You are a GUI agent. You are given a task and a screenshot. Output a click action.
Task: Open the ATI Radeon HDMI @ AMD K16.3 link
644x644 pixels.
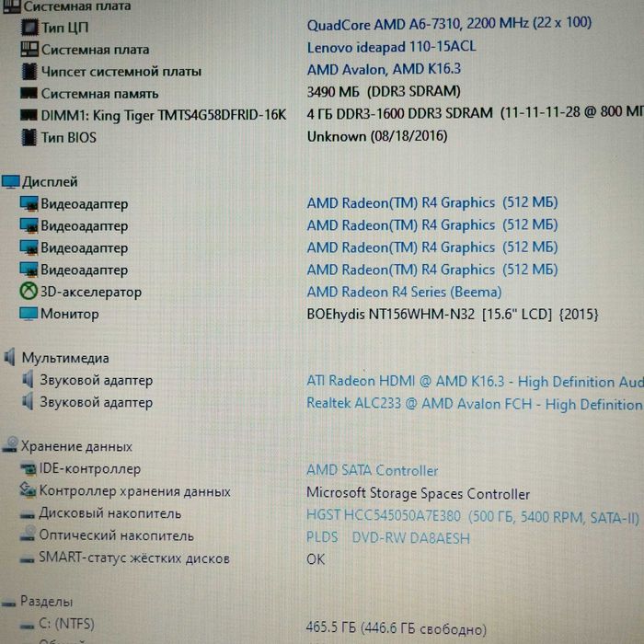pyautogui.click(x=476, y=381)
